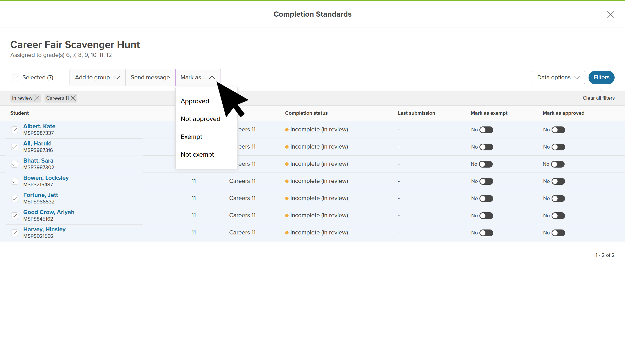Collapse the Mark as... chevron
Screen dimensions: 625x364
coord(212,78)
